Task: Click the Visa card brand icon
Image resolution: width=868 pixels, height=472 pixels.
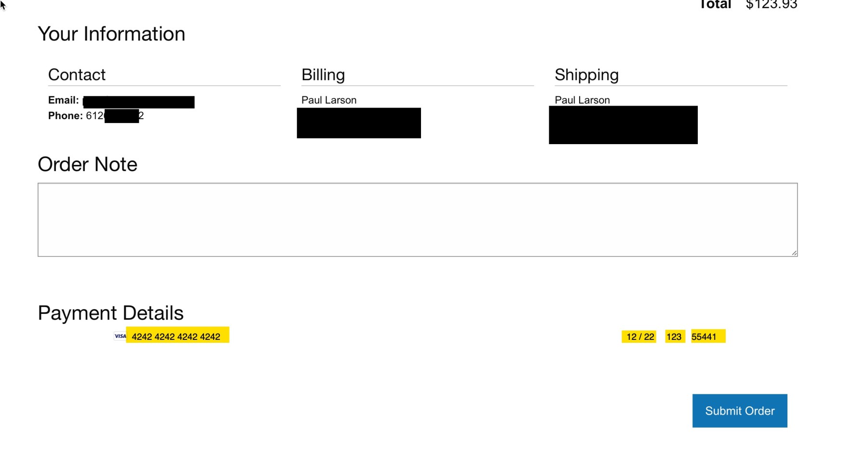Action: (120, 336)
